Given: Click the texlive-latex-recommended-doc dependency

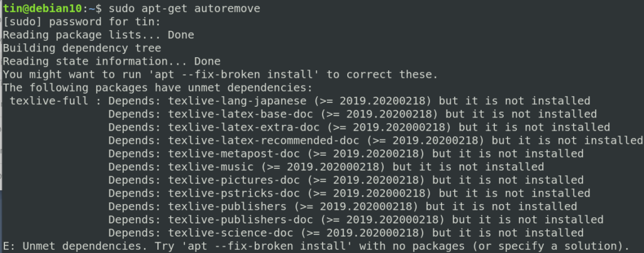Looking at the screenshot, I should click(264, 141).
